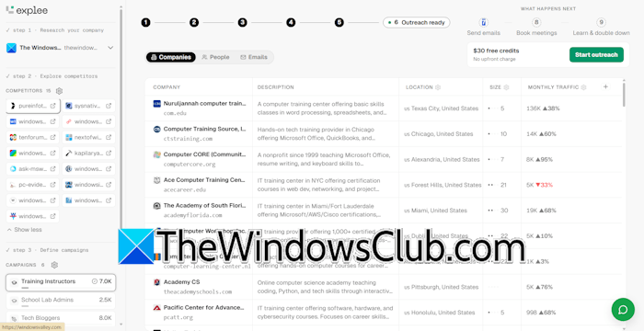Open campaigns settings gear
Image resolution: width=644 pixels, height=331 pixels.
tap(54, 265)
